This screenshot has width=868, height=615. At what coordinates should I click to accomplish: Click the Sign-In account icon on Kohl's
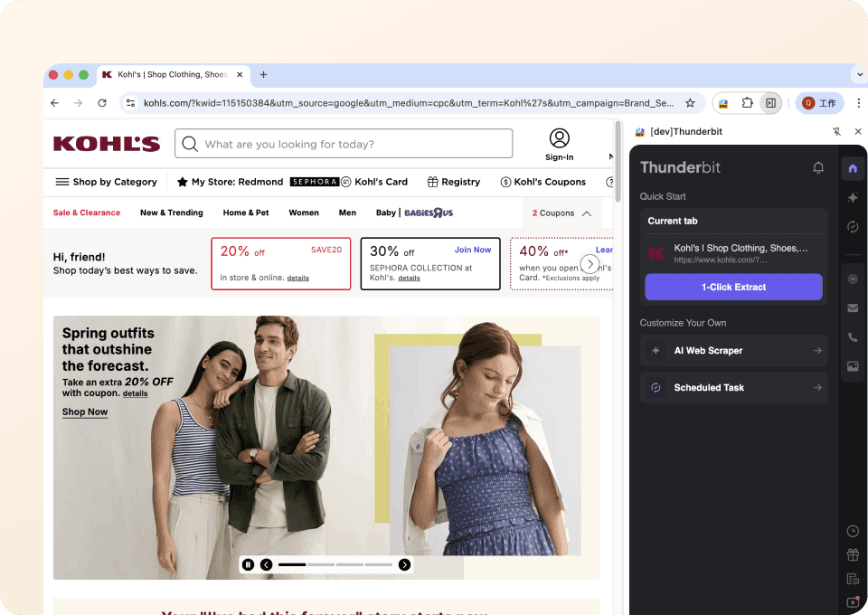pyautogui.click(x=559, y=138)
